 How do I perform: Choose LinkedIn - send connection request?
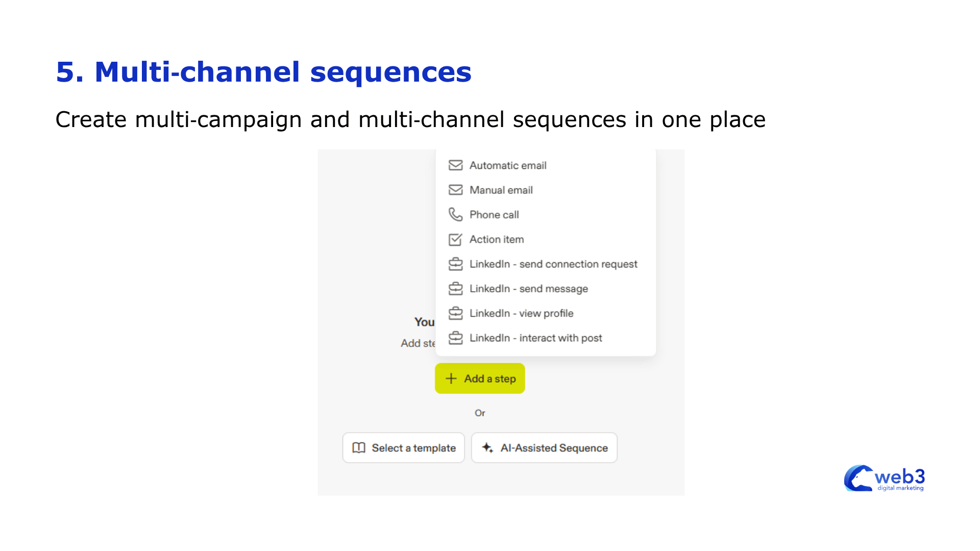pos(553,264)
